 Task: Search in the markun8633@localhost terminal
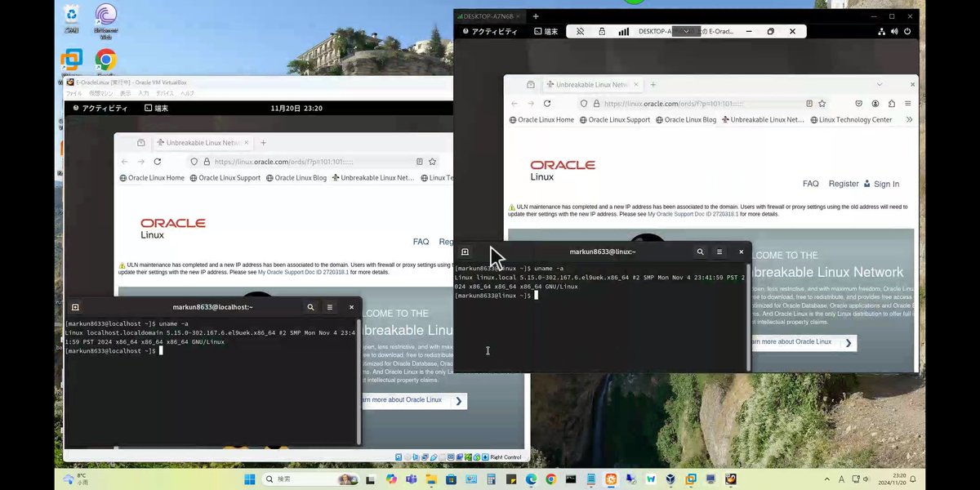pos(310,307)
